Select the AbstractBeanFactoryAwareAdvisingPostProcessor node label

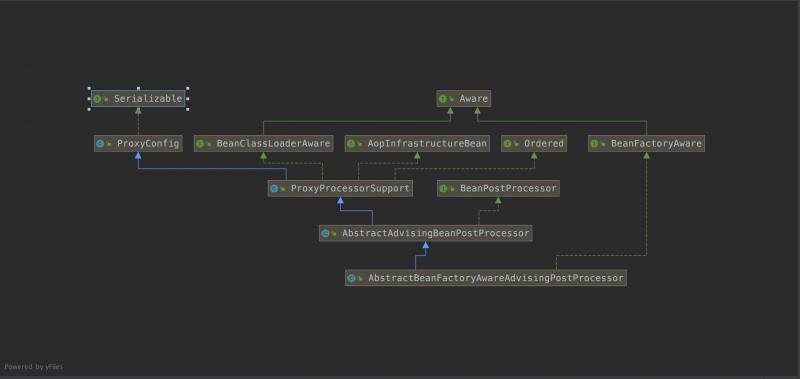496,279
